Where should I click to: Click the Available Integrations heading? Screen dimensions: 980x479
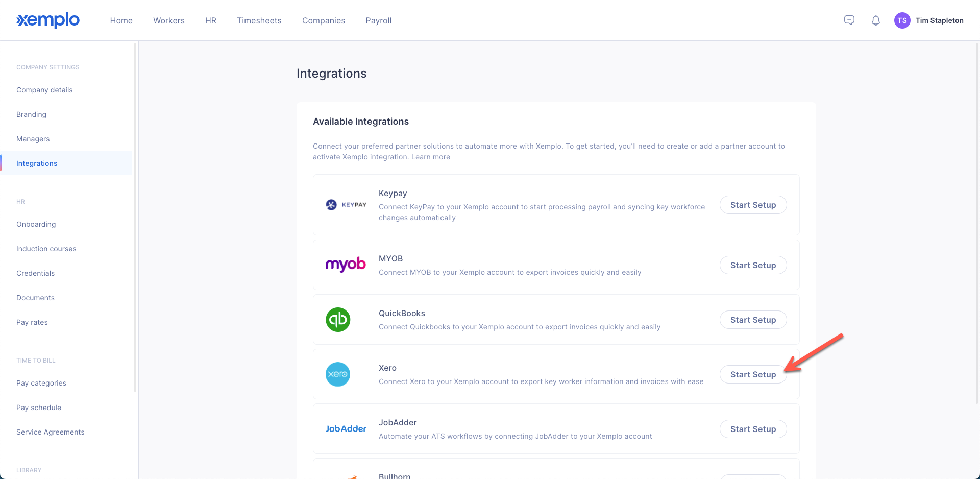pos(361,122)
